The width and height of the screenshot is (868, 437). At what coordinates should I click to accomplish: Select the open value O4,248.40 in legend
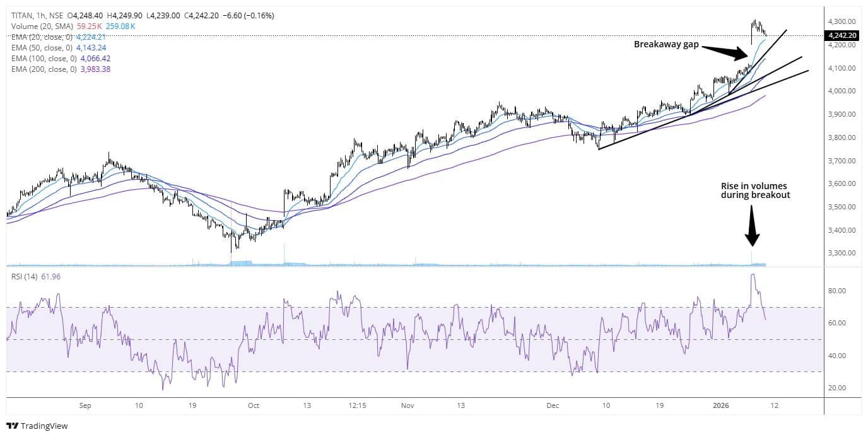[x=85, y=15]
